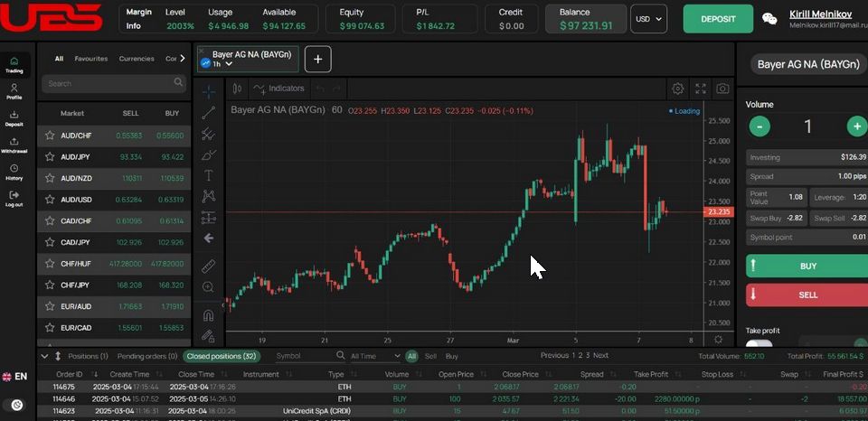
Task: Toggle the Take profit switch
Action: coord(759,343)
